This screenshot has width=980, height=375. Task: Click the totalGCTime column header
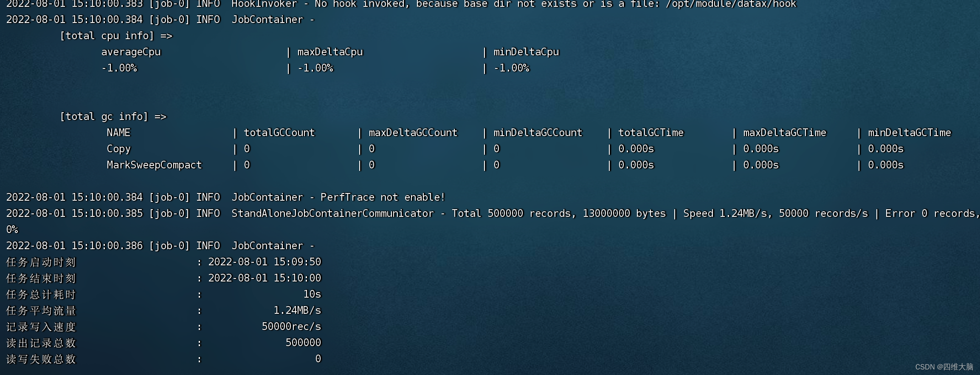tap(651, 133)
